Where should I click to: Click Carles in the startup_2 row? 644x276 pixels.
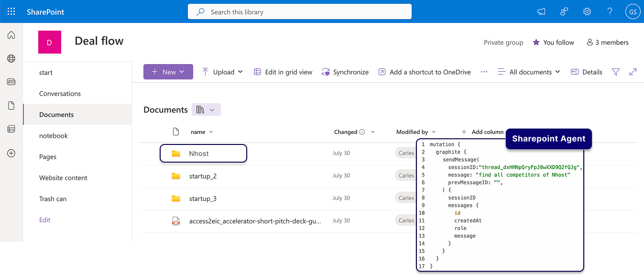pyautogui.click(x=405, y=176)
